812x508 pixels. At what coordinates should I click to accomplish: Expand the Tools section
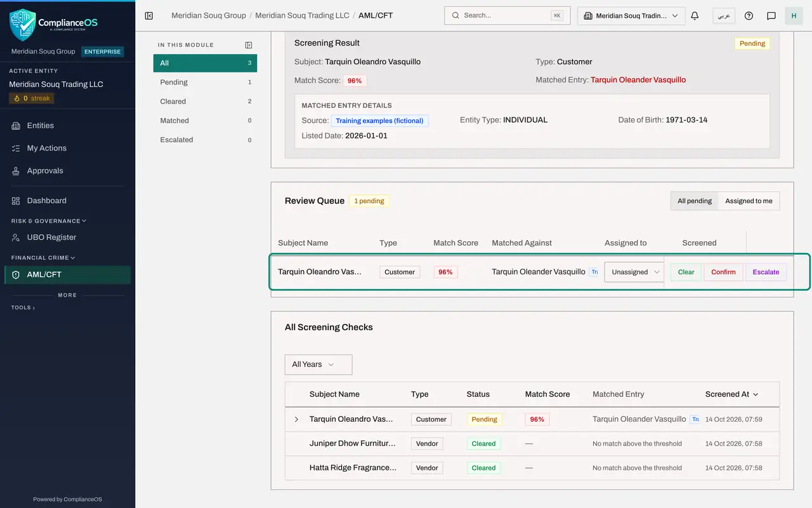23,307
